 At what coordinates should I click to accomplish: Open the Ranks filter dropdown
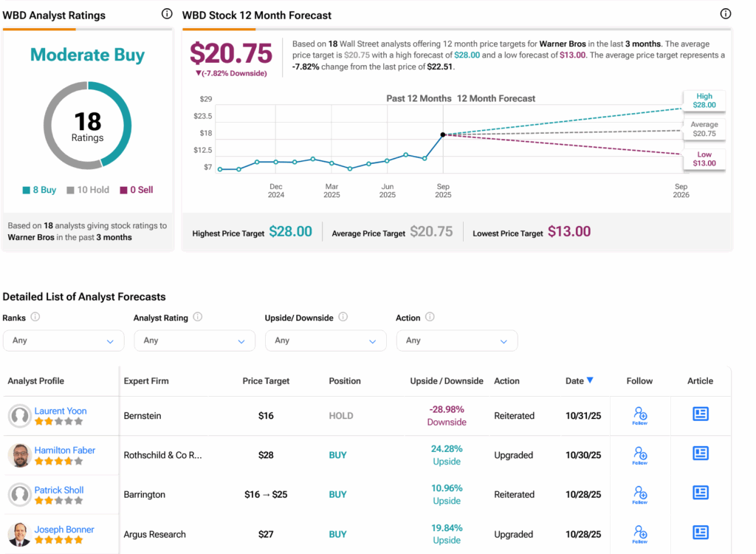(x=63, y=341)
